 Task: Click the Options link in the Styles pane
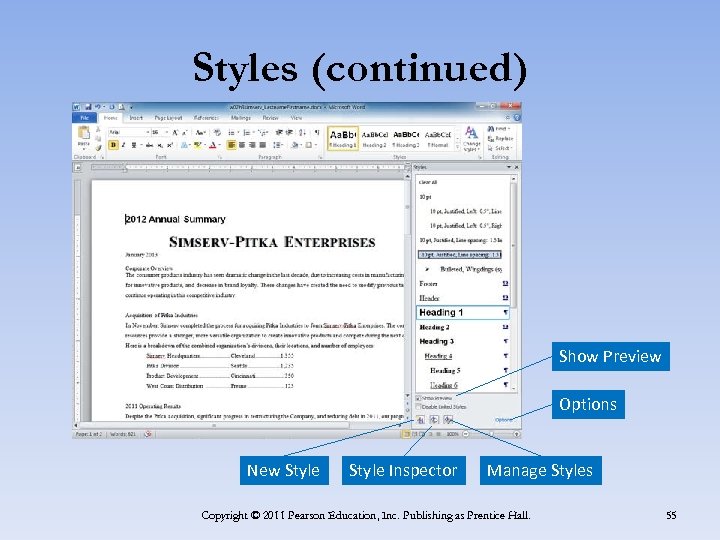coord(503,420)
